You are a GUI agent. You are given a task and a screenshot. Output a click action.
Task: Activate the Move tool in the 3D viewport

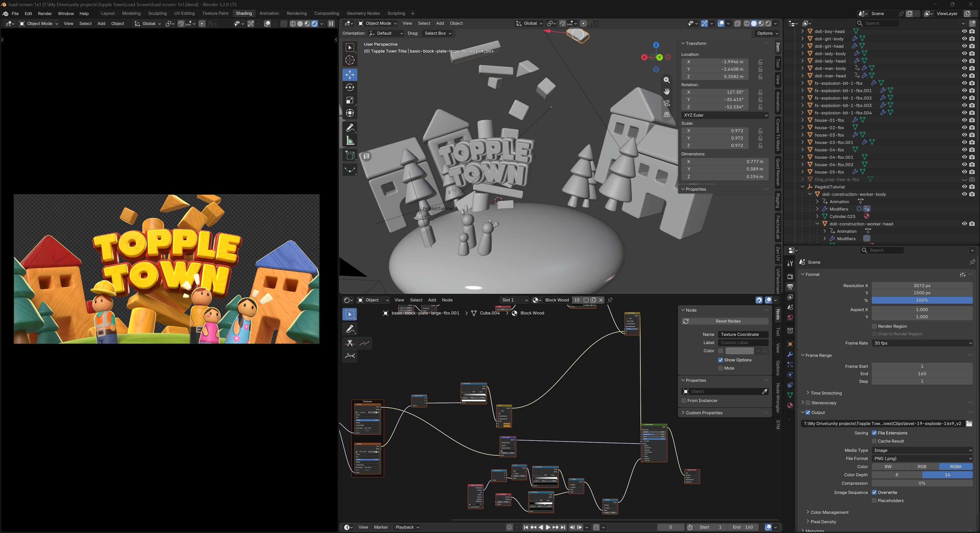(350, 75)
